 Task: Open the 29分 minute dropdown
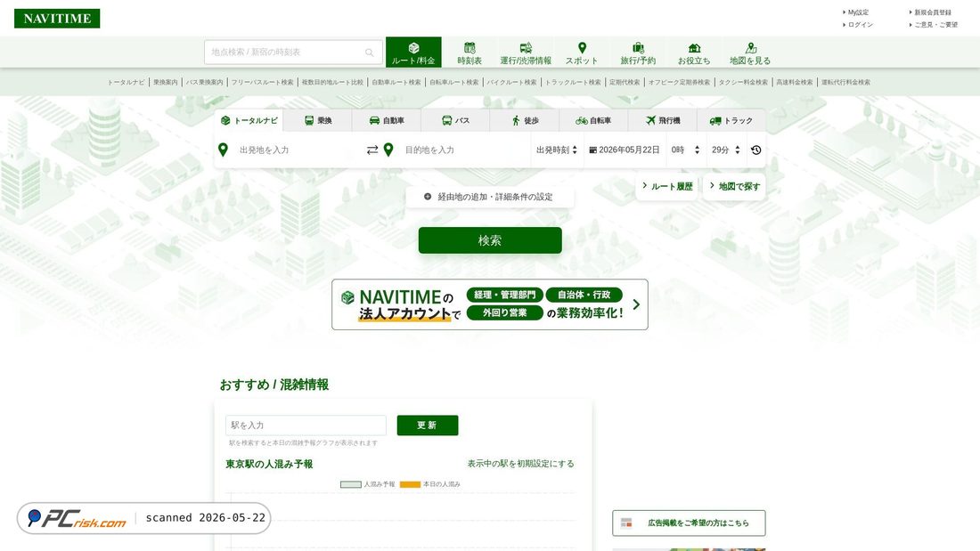pyautogui.click(x=725, y=150)
